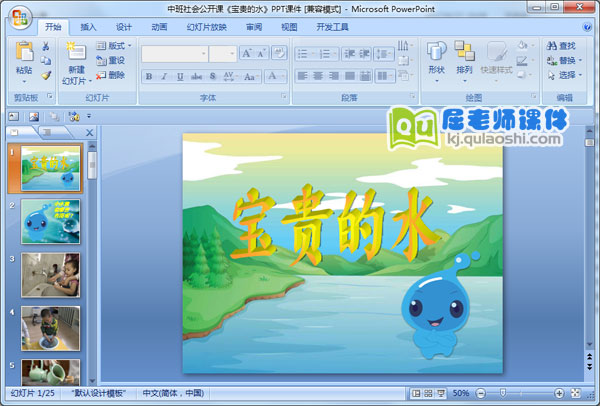Select slide 2 thumbnail with water droplet

tap(51, 222)
